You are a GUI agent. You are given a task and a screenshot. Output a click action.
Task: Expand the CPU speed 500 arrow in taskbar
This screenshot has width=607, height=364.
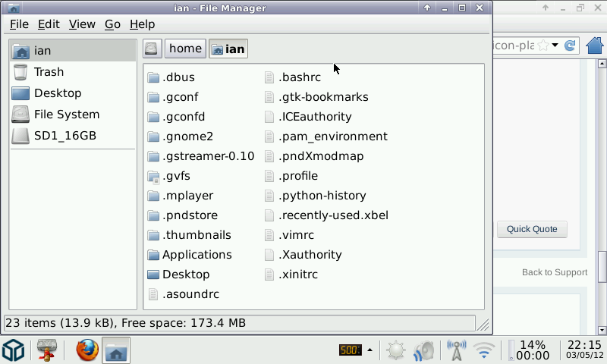coord(370,350)
